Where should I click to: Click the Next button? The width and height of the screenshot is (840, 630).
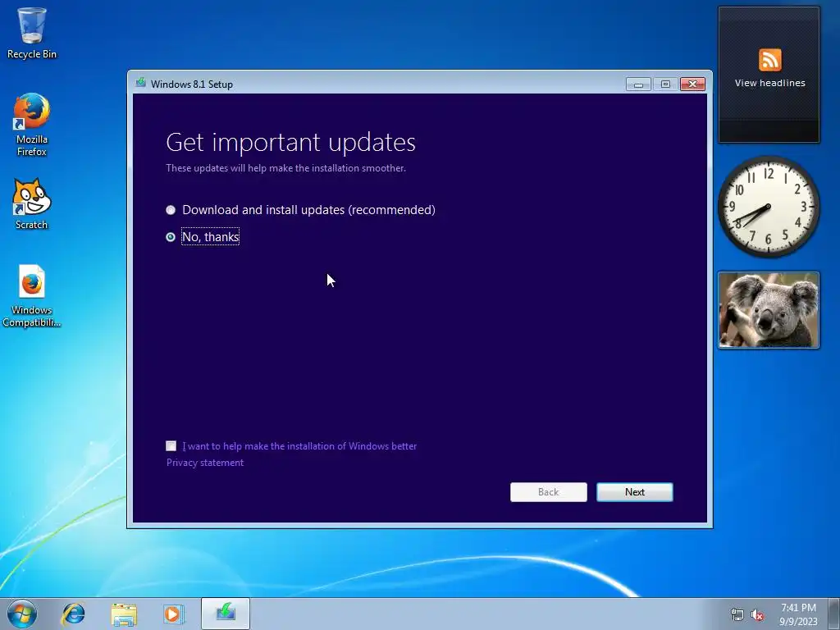click(635, 492)
